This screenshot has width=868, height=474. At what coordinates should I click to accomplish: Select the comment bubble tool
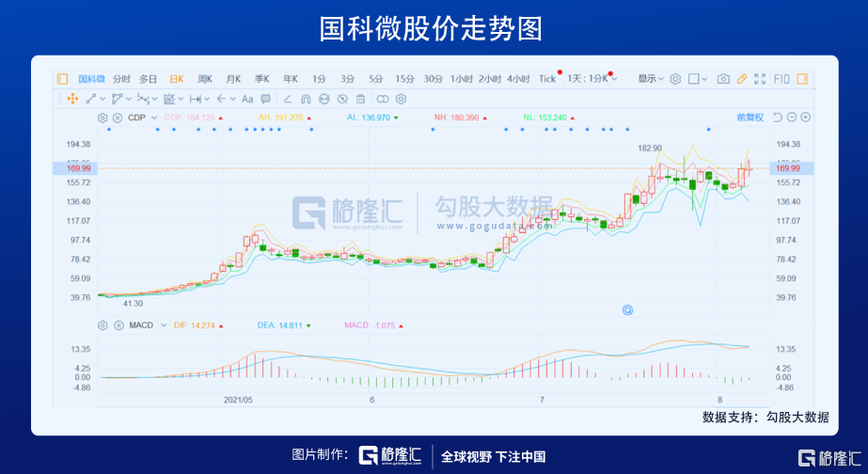(266, 99)
